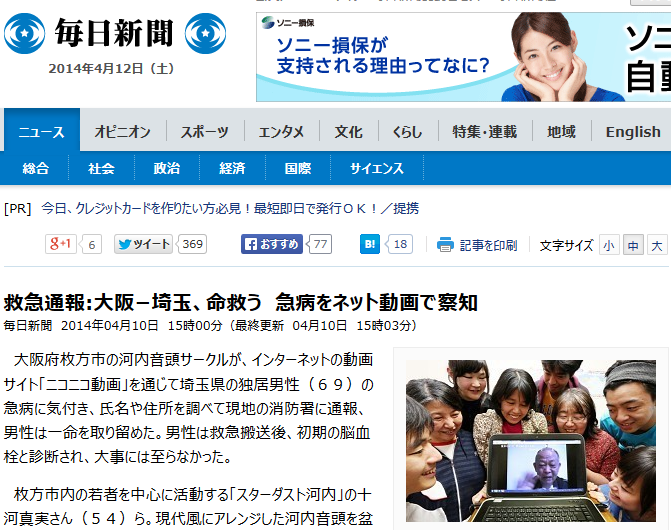Viewport: 671px width, 530px height.
Task: Click the Google +1 button
Action: point(61,244)
